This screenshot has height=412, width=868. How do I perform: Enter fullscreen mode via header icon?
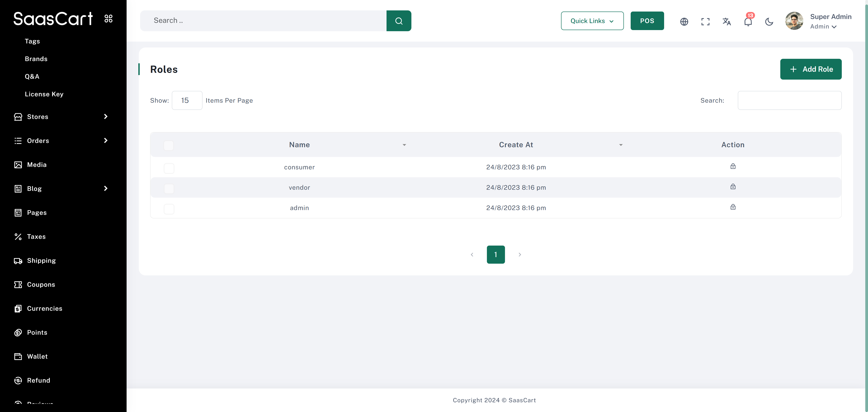(705, 21)
